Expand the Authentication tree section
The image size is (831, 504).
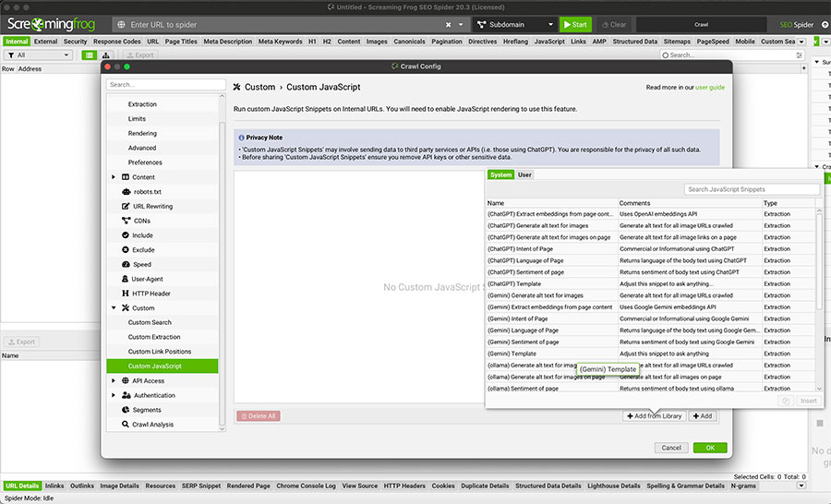click(114, 395)
